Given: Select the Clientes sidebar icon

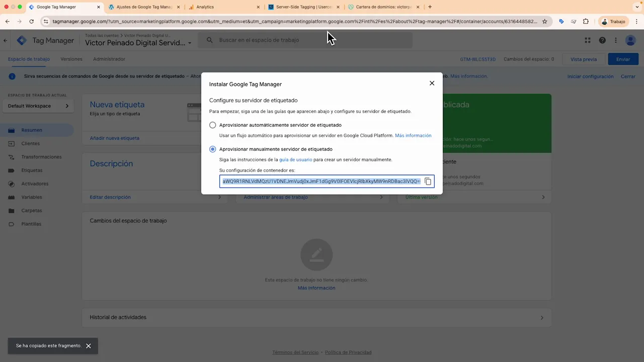Looking at the screenshot, I should click(11, 143).
